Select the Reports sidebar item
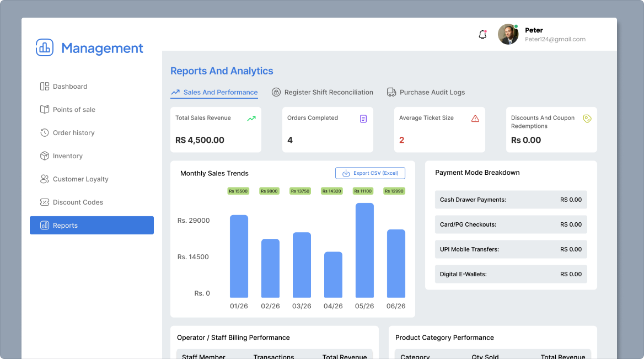 (92, 226)
